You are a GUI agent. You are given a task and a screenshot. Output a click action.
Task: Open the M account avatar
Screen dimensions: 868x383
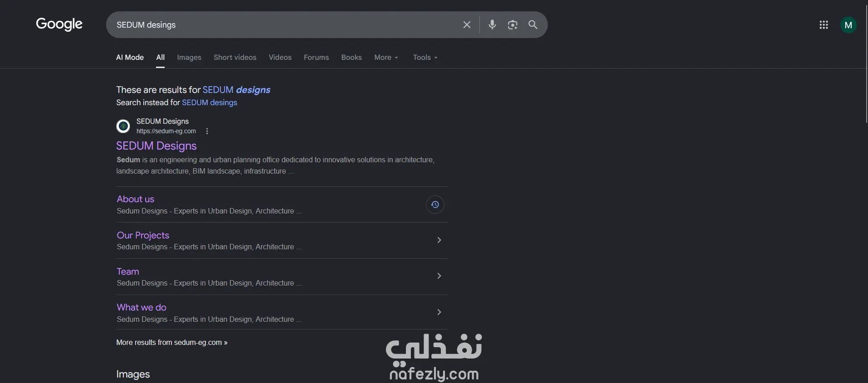click(848, 25)
